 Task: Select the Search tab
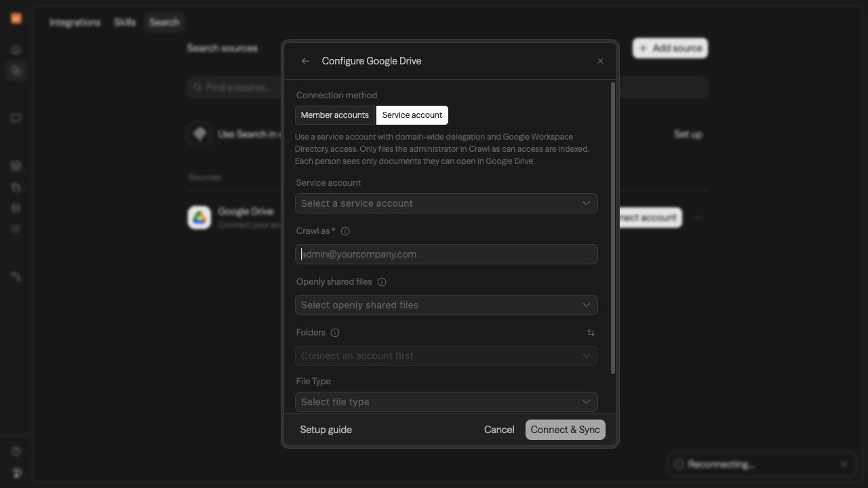(x=164, y=22)
